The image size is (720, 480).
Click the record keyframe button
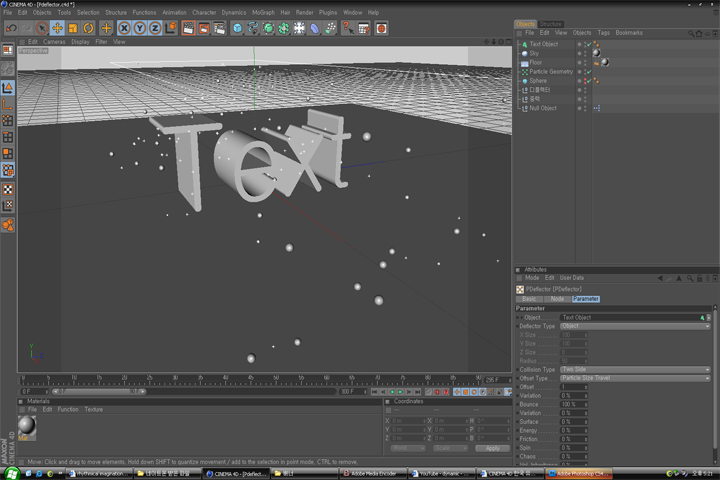(x=437, y=392)
